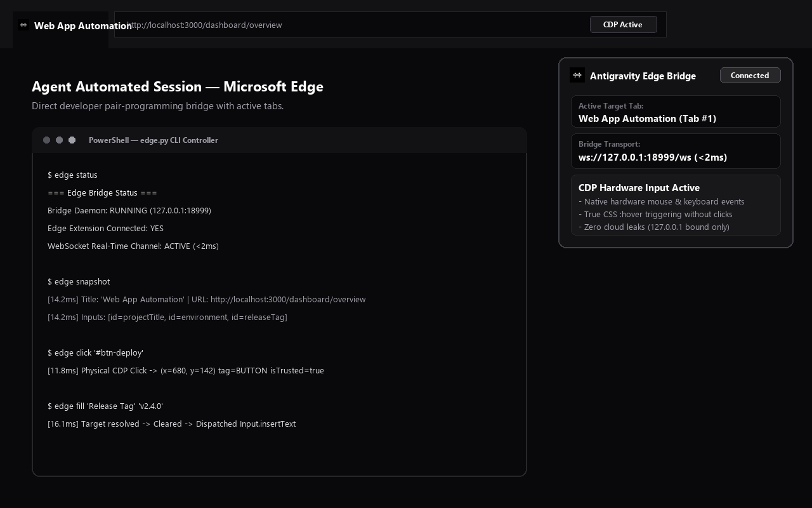Click the Antigravity Edge Bridge panel title
Screen dimensions: 812x508
pyautogui.click(x=643, y=76)
